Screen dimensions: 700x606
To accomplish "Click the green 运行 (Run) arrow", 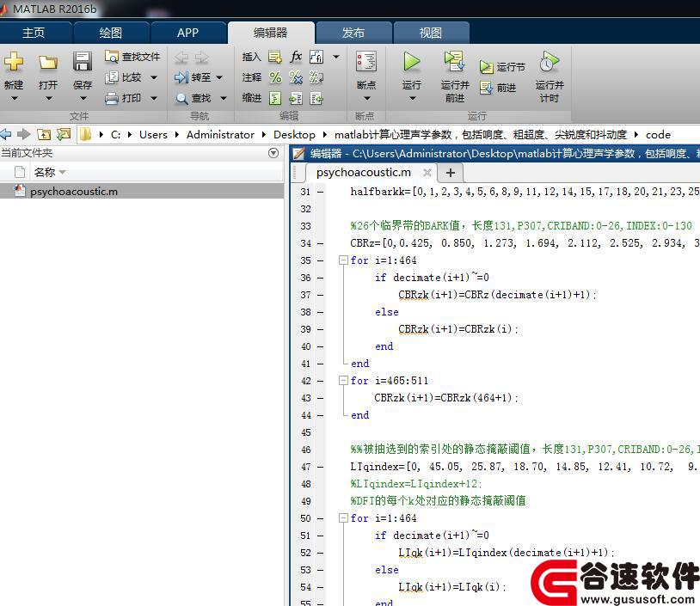I will click(x=412, y=62).
